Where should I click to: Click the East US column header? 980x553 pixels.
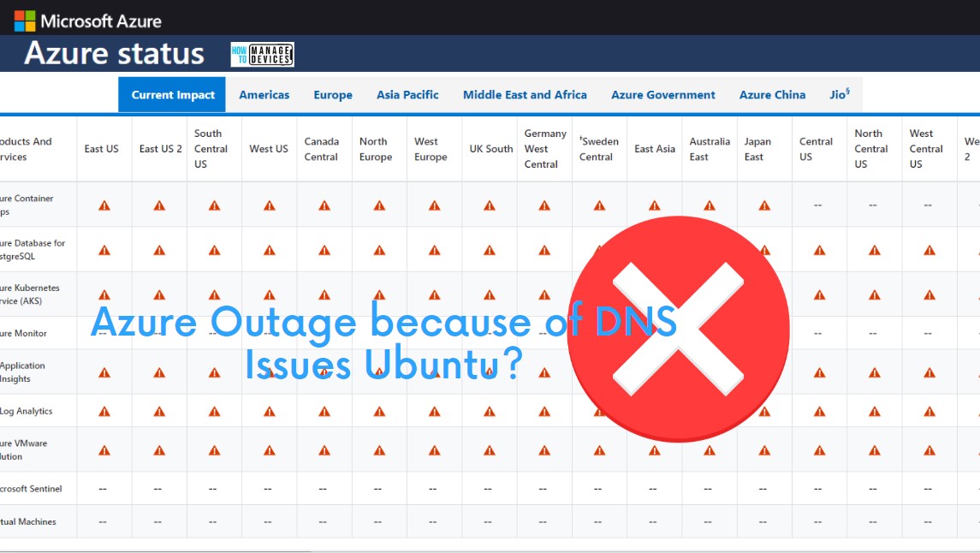pos(101,149)
